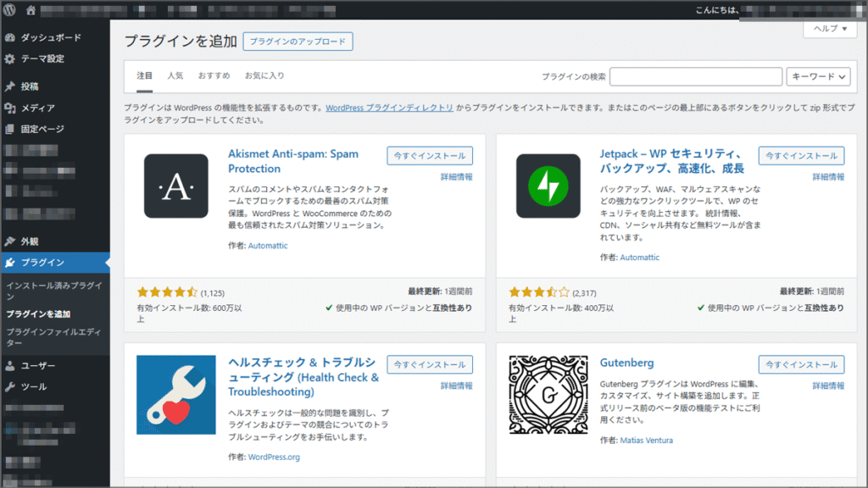Click the home site icon in admin bar

[31, 10]
